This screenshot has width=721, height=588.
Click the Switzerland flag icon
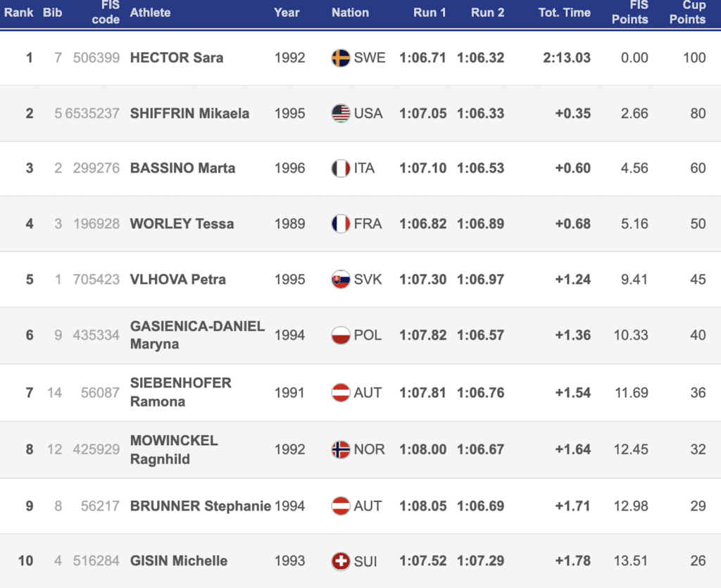(341, 561)
